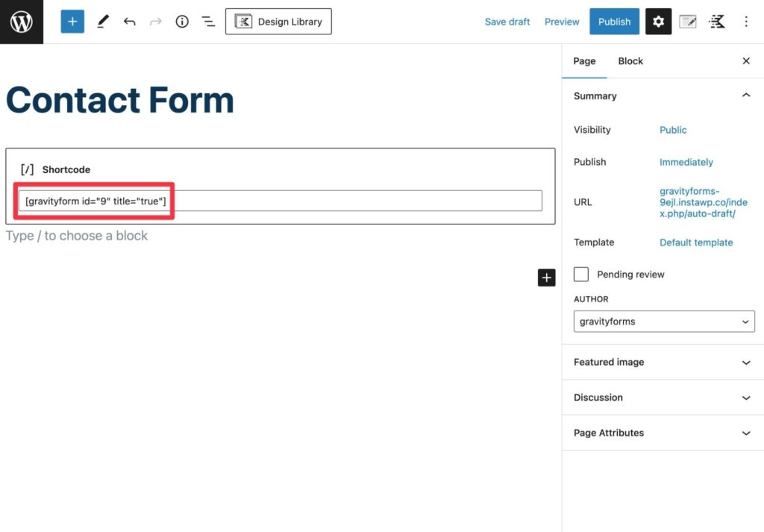The width and height of the screenshot is (764, 532).
Task: Open the Design Library button
Action: pyautogui.click(x=278, y=22)
